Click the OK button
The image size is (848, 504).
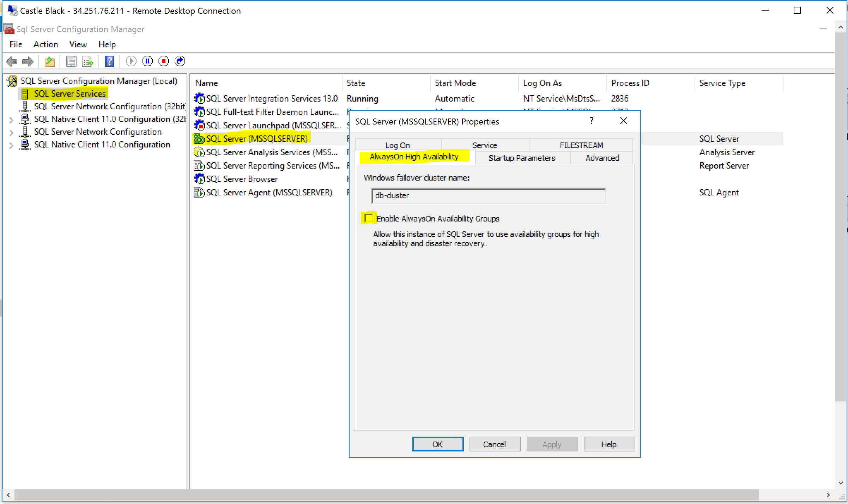coord(438,444)
